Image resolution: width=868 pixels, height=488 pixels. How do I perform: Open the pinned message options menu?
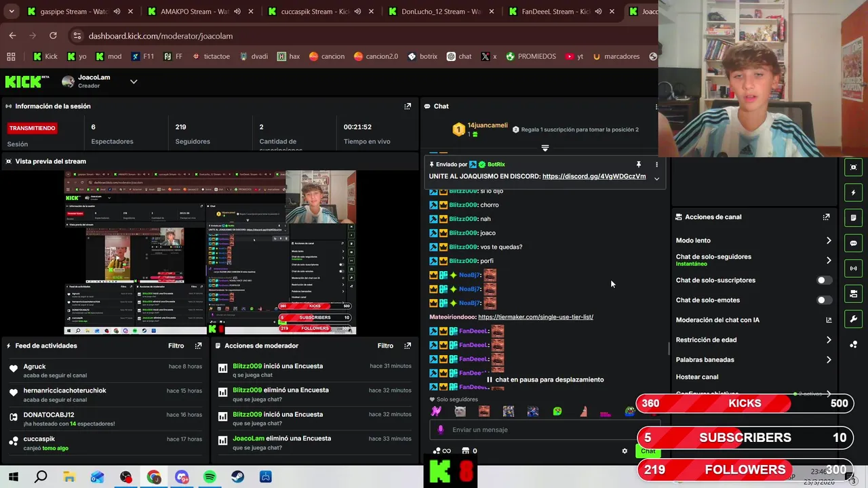(x=656, y=165)
